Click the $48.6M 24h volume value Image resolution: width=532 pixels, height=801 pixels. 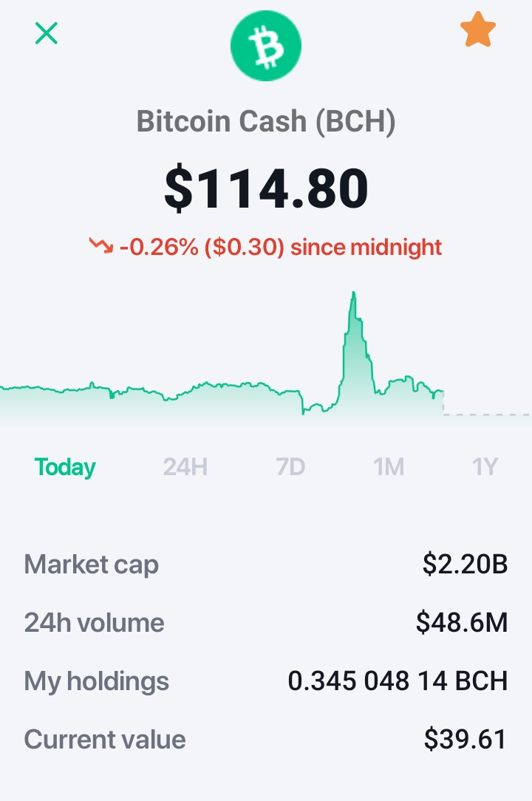click(462, 623)
